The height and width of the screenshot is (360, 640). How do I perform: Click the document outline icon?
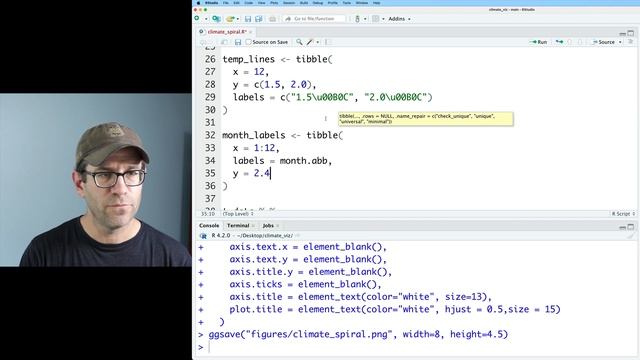click(x=631, y=42)
